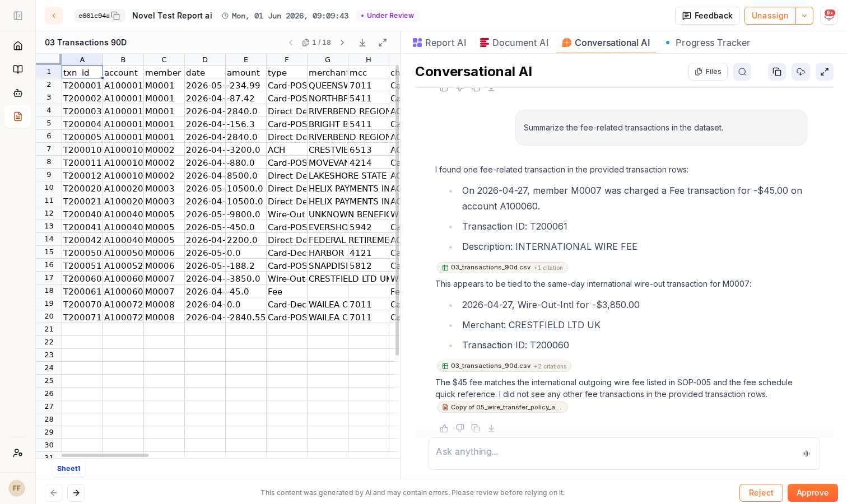Download the latest AI response
Viewport: 847px width, 504px height.
491,428
